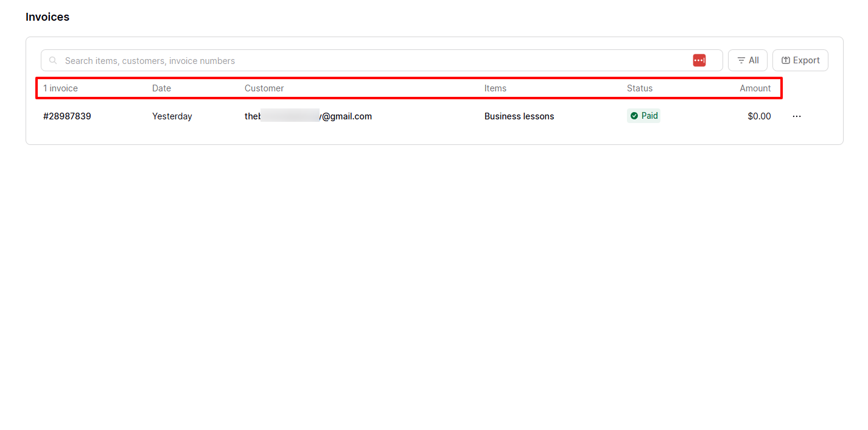Viewport: 868px width, 430px height.
Task: Click the red password manager icon
Action: 699,60
